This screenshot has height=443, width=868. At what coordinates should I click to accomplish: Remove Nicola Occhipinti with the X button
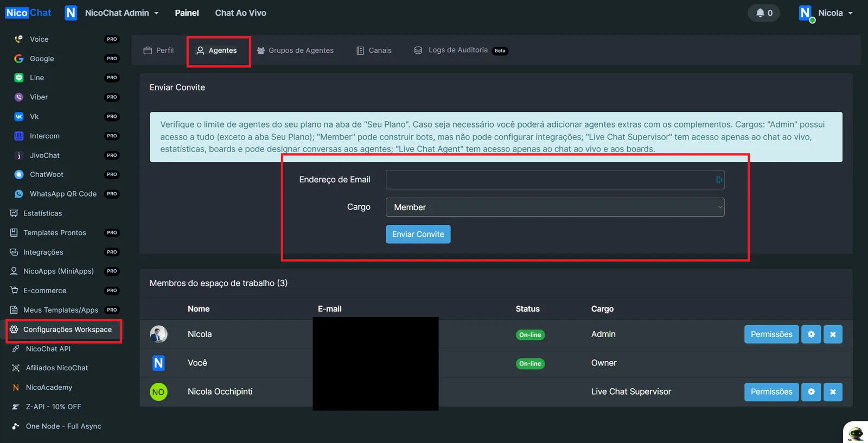pos(833,392)
